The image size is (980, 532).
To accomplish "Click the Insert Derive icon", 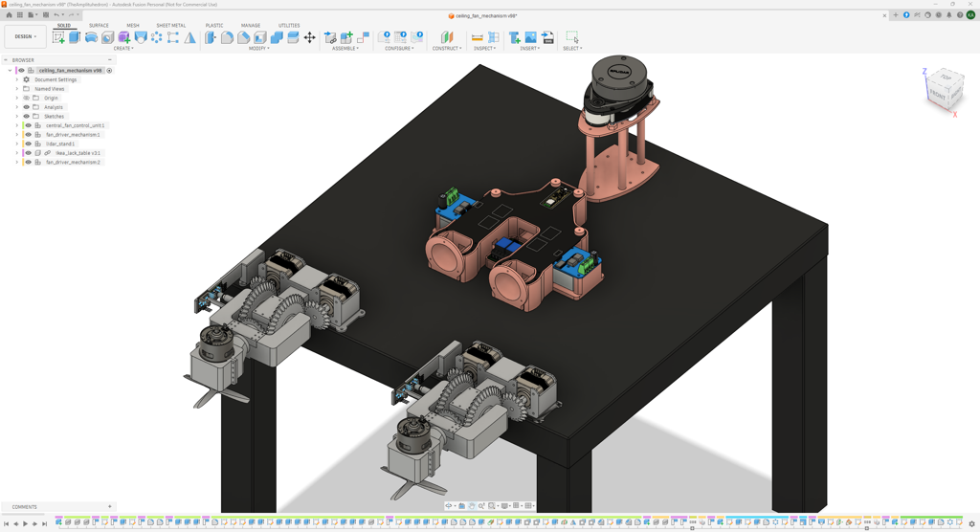I will 514,37.
